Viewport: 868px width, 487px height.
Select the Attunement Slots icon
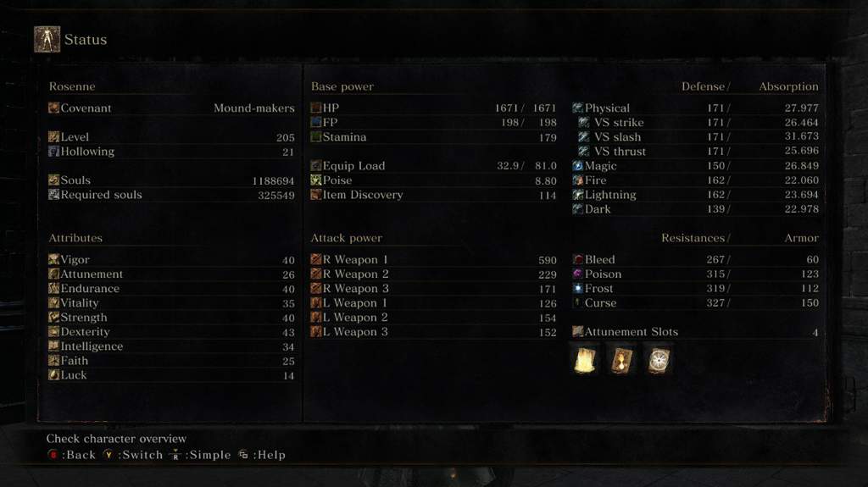point(578,331)
